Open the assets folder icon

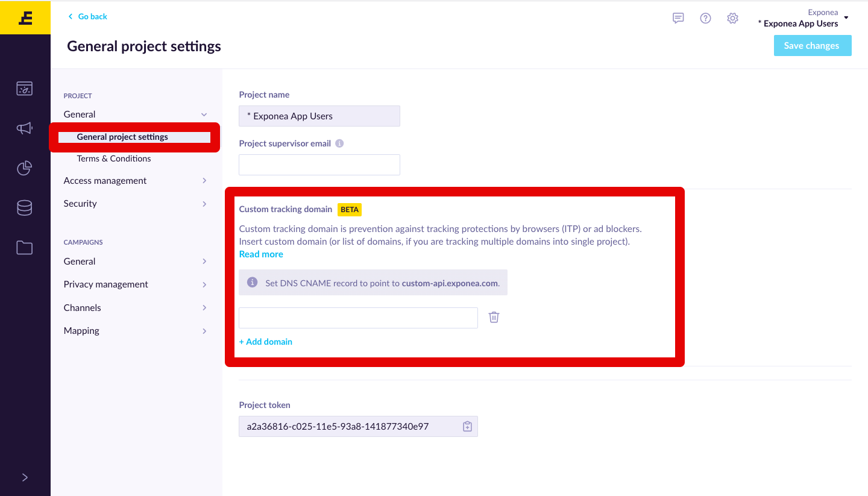click(x=25, y=247)
